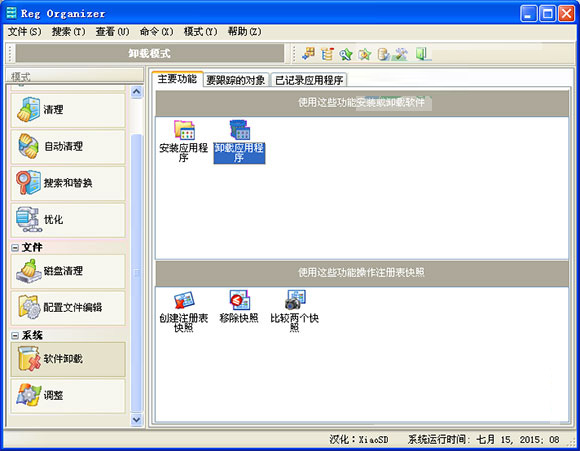Viewport: 580px width, 451px height.
Task: Click the clock with green star icon
Action: click(364, 54)
